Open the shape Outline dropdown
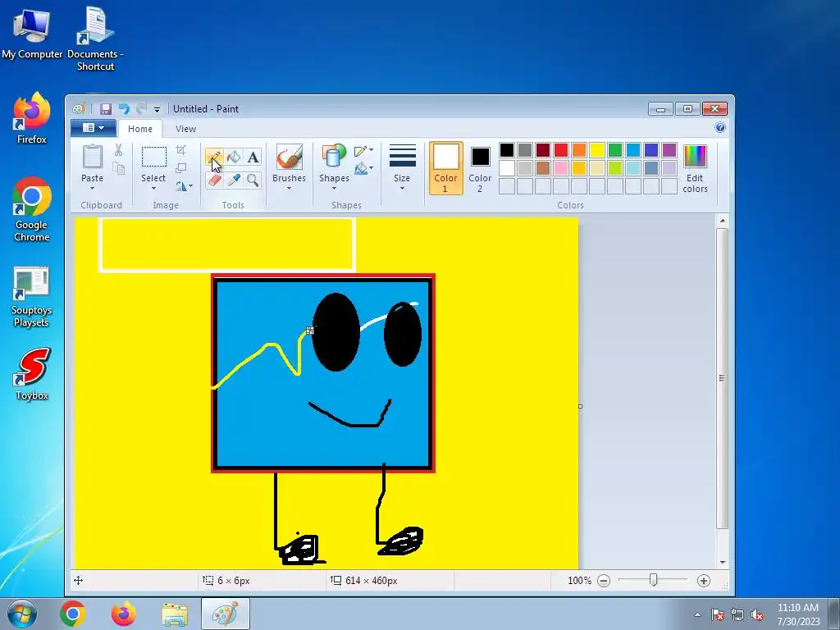The image size is (840, 630). [363, 151]
